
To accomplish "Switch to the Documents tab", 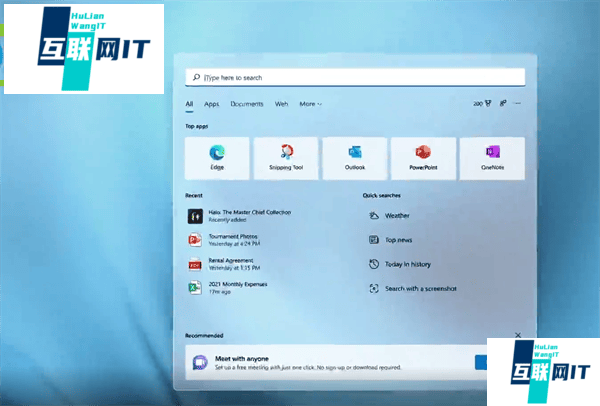I will coord(247,104).
